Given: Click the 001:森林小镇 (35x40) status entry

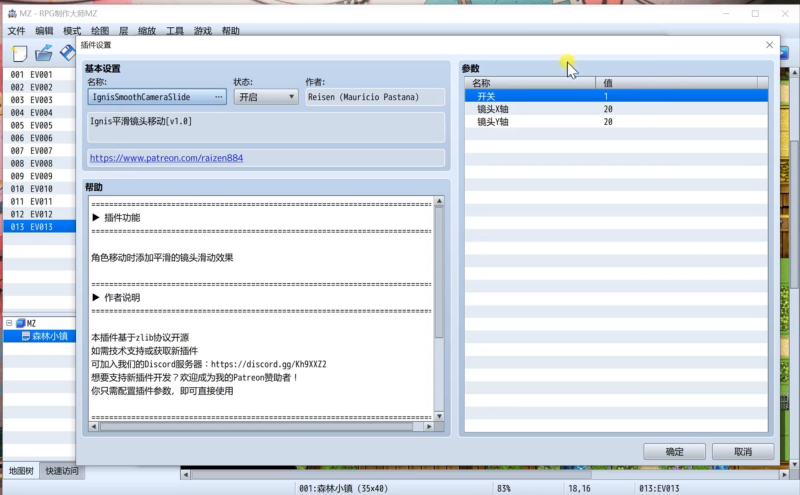Looking at the screenshot, I should (343, 488).
